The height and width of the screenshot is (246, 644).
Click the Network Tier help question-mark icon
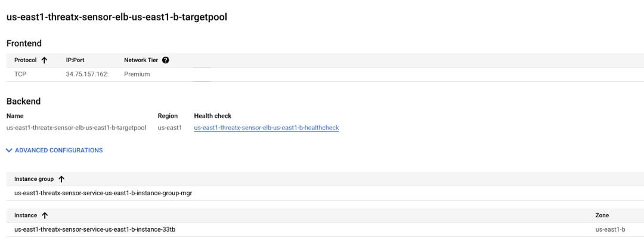pyautogui.click(x=165, y=60)
